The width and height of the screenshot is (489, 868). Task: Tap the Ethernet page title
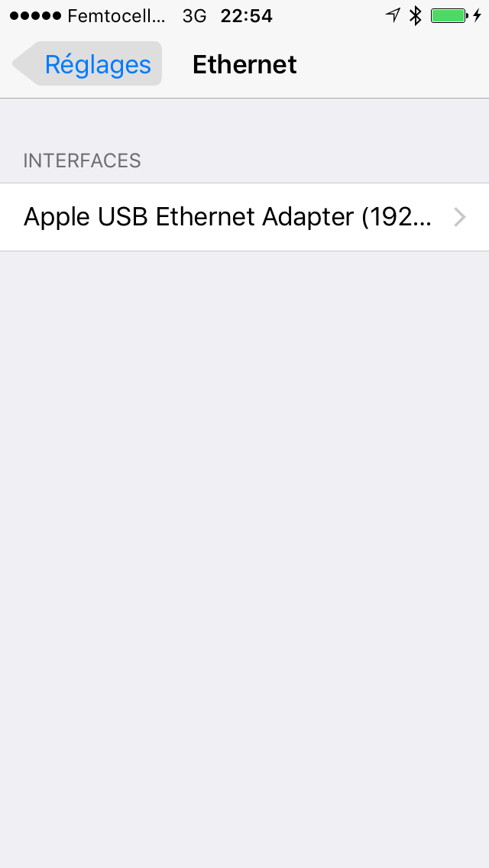(x=244, y=64)
